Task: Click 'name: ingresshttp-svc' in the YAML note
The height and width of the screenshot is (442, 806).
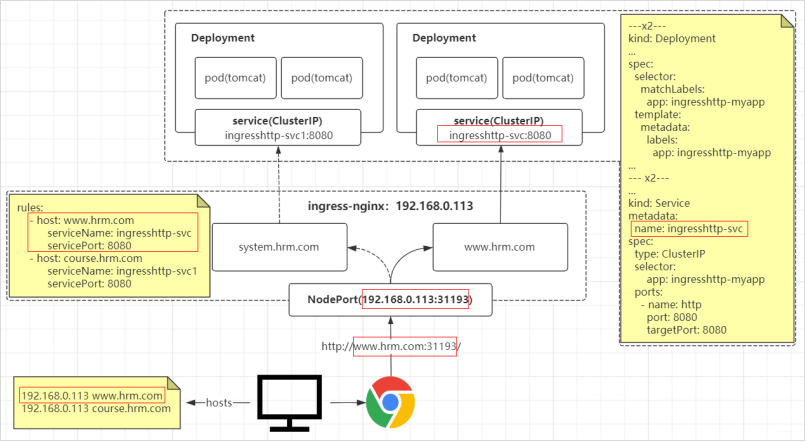Action: pyautogui.click(x=689, y=229)
